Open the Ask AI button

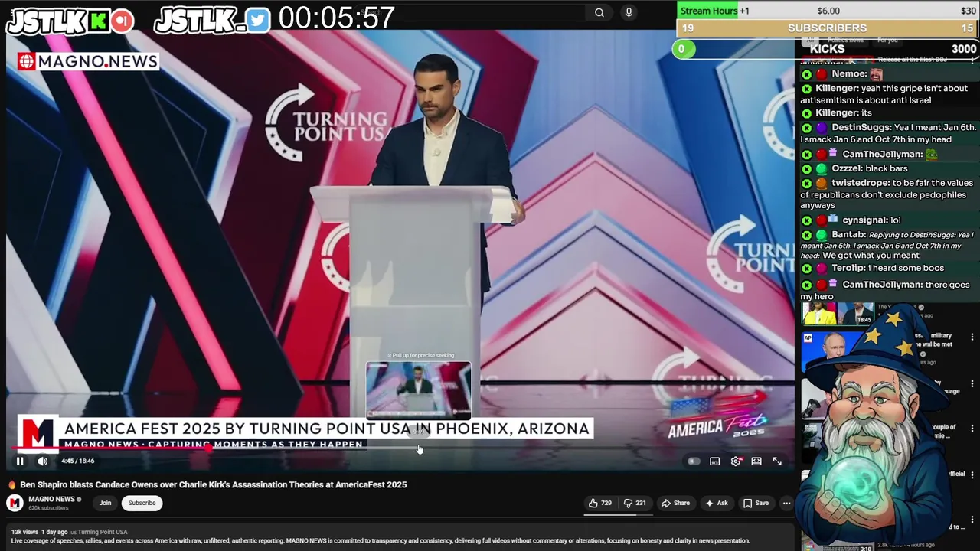tap(717, 503)
